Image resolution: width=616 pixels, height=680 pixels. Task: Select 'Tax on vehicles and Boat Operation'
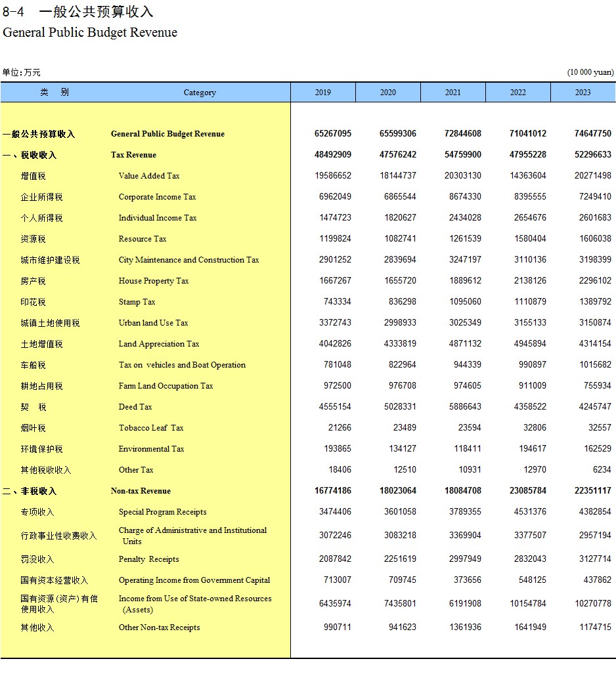tap(182, 365)
